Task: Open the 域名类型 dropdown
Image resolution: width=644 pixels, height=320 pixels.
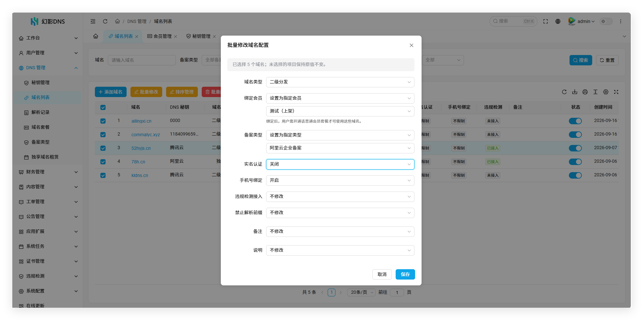Action: (x=340, y=82)
